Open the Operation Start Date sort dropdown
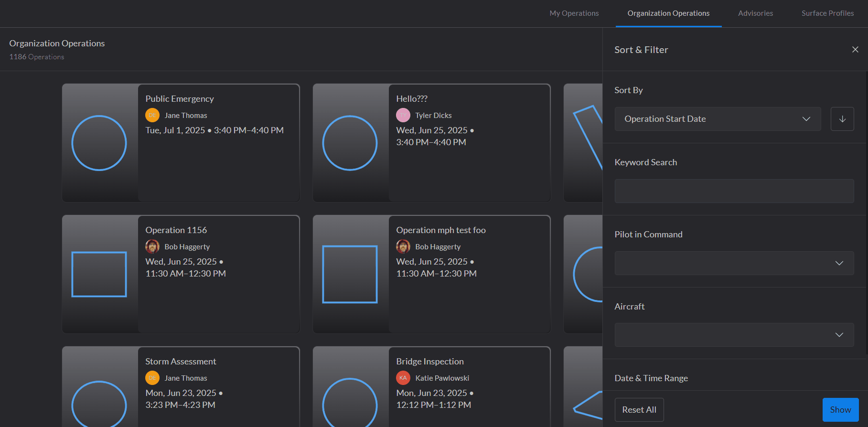This screenshot has width=868, height=427. [718, 119]
